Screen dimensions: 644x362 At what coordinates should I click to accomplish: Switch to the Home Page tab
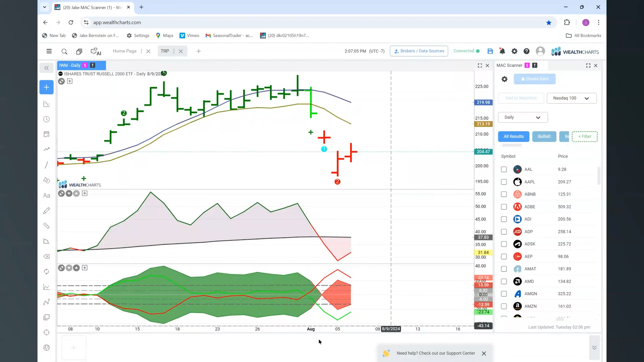tap(124, 51)
